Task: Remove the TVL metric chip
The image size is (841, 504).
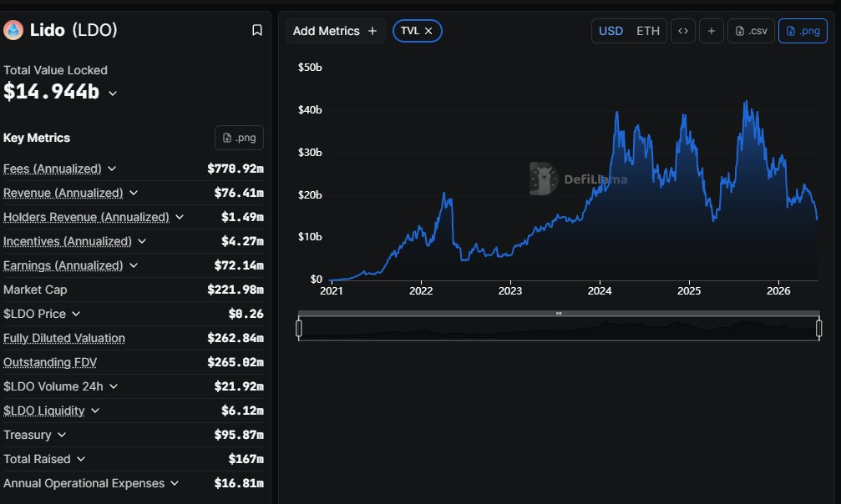Action: coord(428,31)
